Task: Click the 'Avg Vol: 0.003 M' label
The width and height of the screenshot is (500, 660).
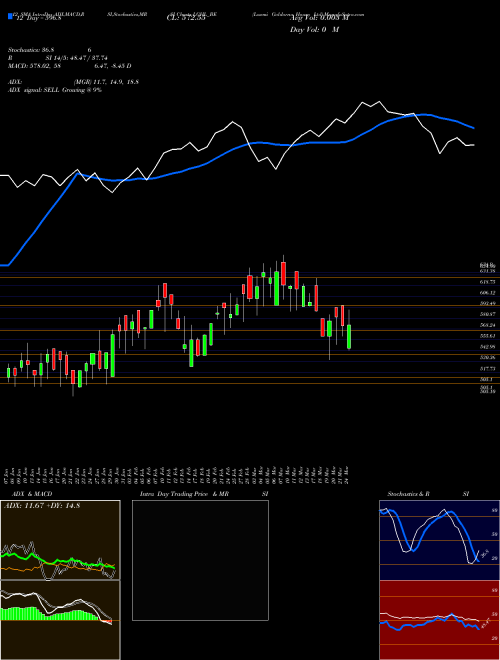Action: tap(319, 19)
